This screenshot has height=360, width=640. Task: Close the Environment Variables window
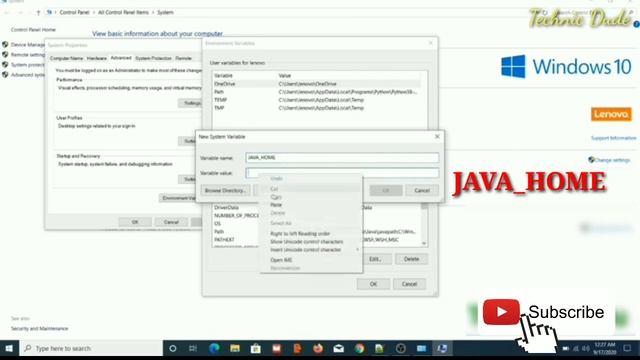[x=431, y=43]
